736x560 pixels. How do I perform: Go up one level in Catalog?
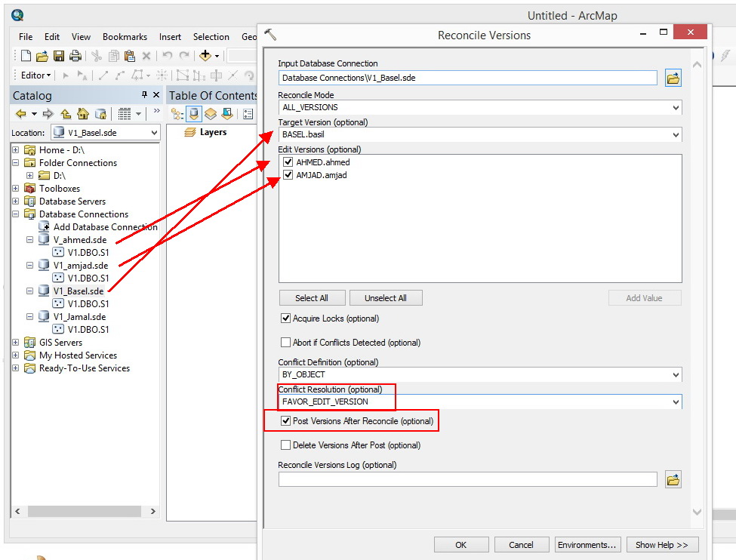66,114
